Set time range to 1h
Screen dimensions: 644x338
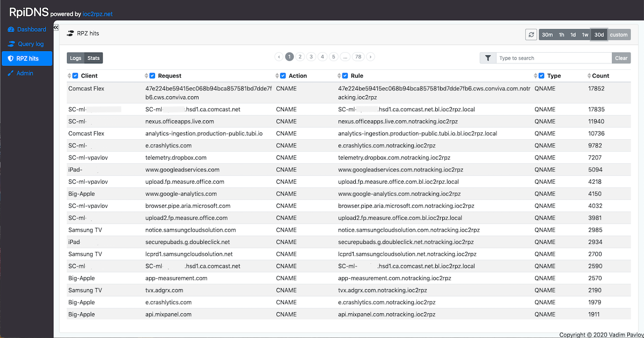click(561, 34)
